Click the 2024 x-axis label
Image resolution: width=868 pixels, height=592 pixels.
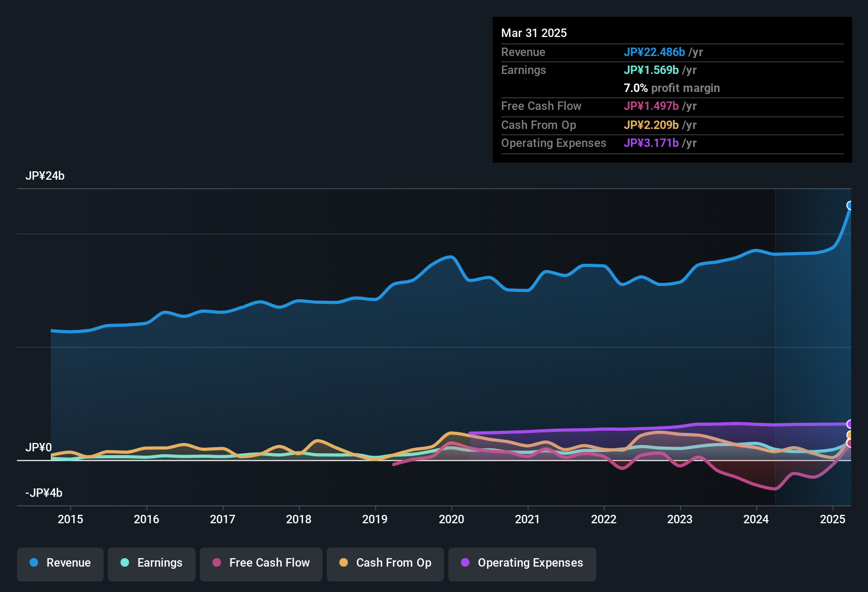(756, 519)
